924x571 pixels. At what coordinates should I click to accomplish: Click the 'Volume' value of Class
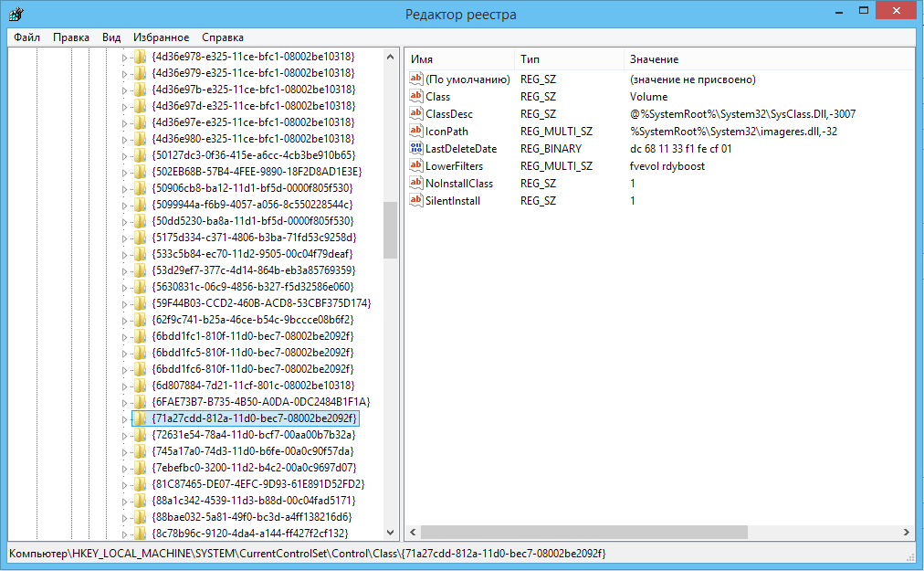648,96
